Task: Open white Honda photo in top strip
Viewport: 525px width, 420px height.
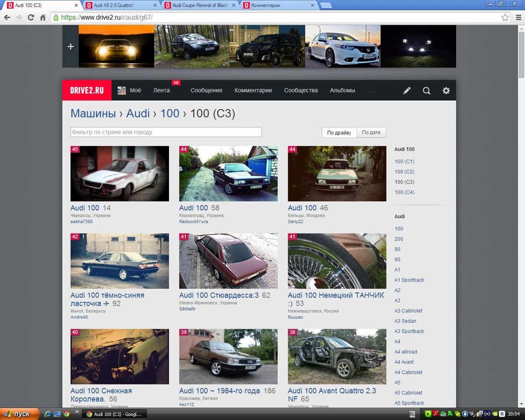Action: tap(342, 46)
